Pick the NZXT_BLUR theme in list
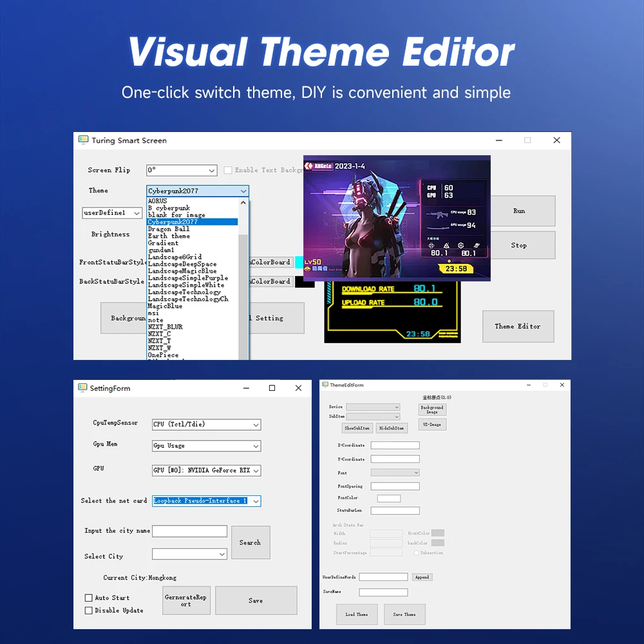The height and width of the screenshot is (644, 644). tap(165, 327)
